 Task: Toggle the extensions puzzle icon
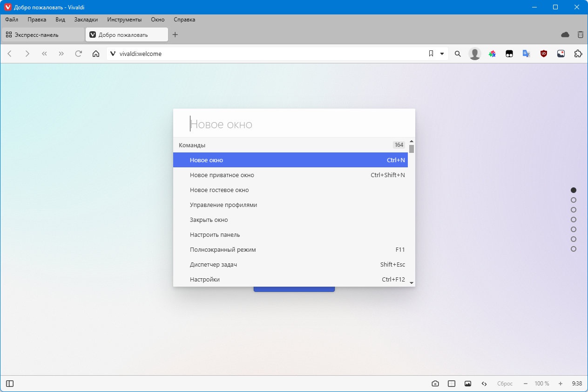[x=578, y=54]
